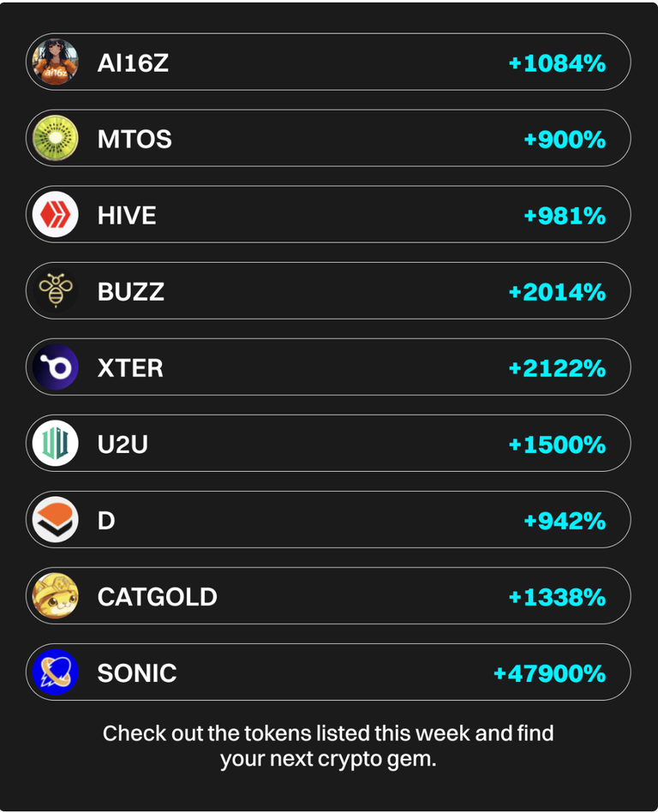The width and height of the screenshot is (658, 812).
Task: Select the XTER +2122% percentage
Action: click(558, 368)
